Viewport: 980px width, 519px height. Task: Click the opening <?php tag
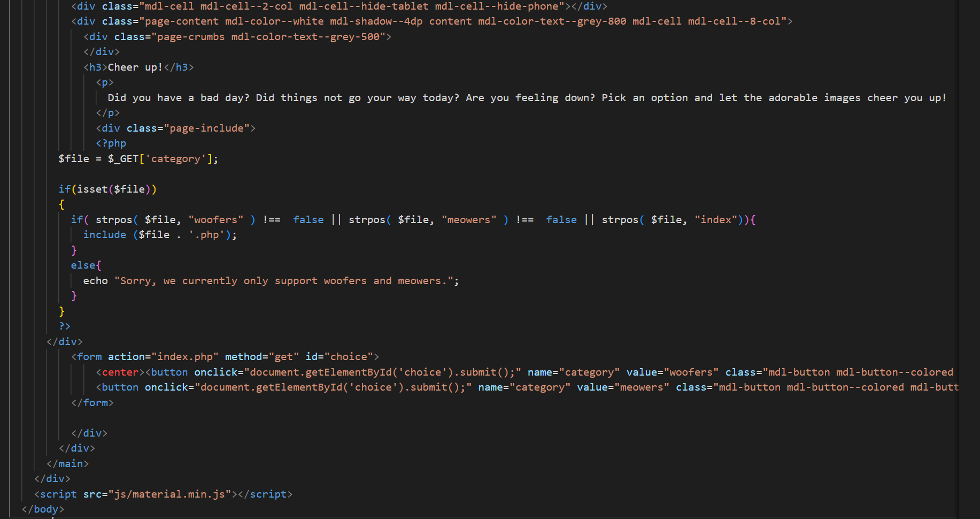click(111, 143)
